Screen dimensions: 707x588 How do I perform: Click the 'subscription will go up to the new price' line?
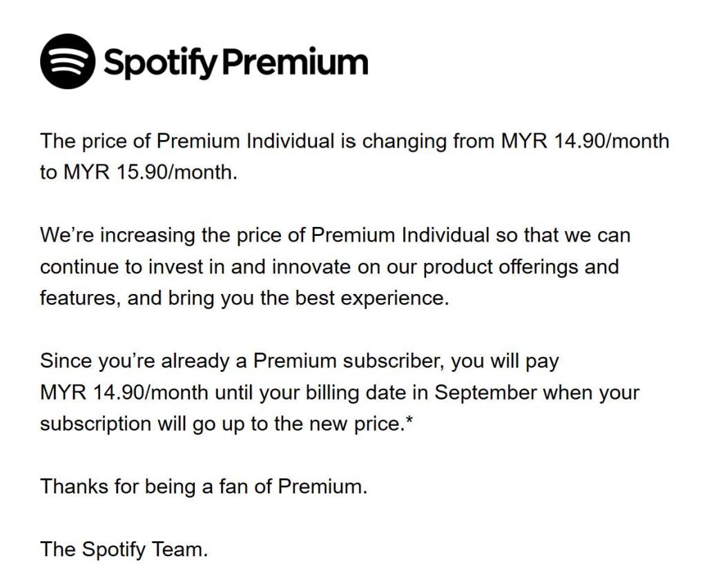[x=223, y=424]
